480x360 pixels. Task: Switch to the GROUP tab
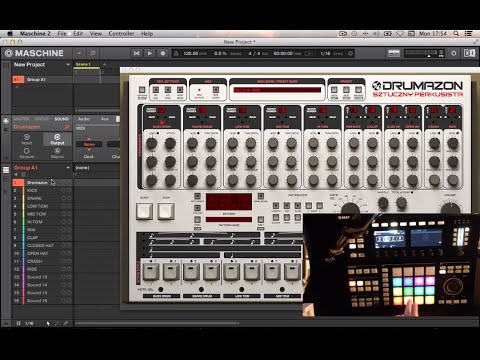pos(42,119)
